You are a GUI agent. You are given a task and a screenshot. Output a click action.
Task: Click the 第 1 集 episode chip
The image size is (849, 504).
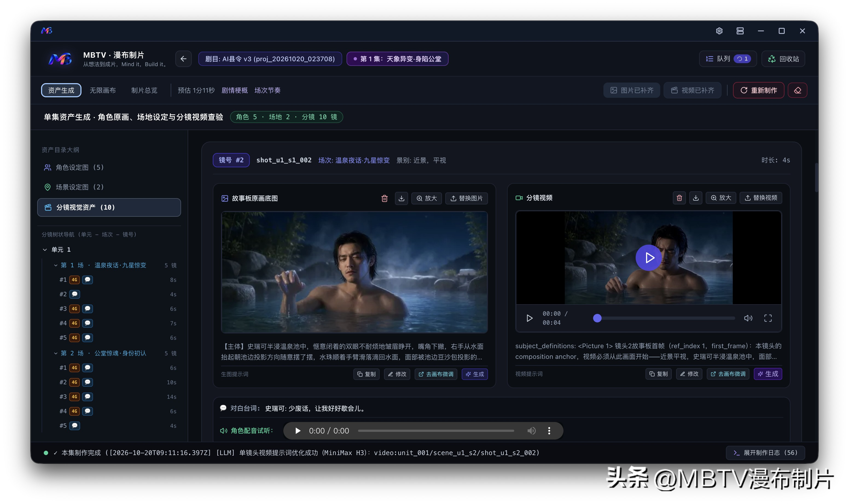(397, 59)
